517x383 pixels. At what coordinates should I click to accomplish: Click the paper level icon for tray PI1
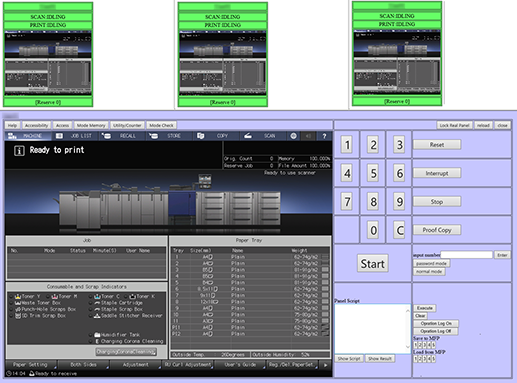pyautogui.click(x=325, y=327)
